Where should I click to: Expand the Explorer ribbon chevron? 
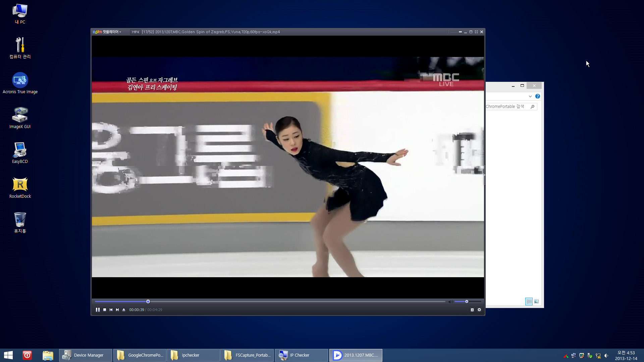(x=530, y=96)
